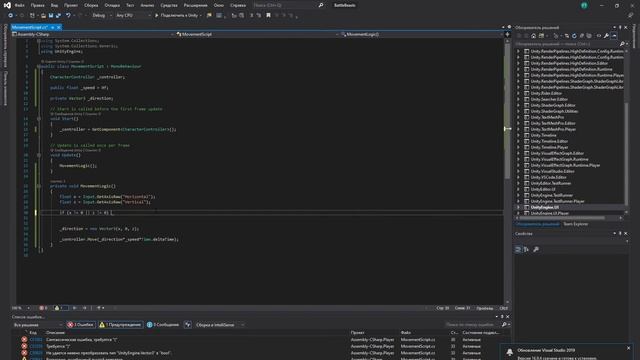Click the Undo toolbar icon

click(x=68, y=16)
